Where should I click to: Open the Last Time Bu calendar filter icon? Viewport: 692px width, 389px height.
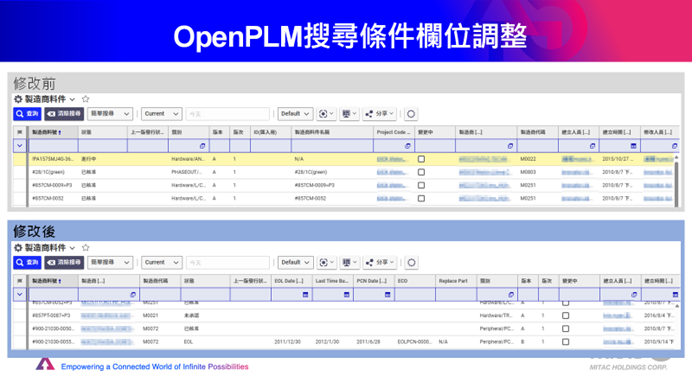(x=346, y=295)
